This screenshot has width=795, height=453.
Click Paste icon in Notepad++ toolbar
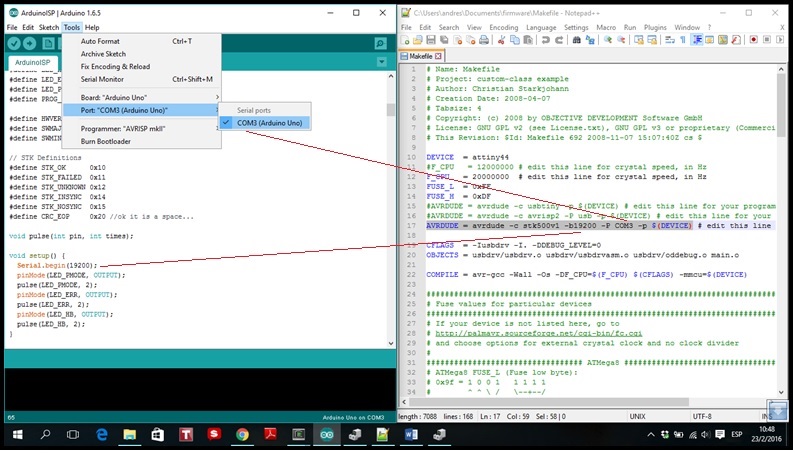click(528, 40)
